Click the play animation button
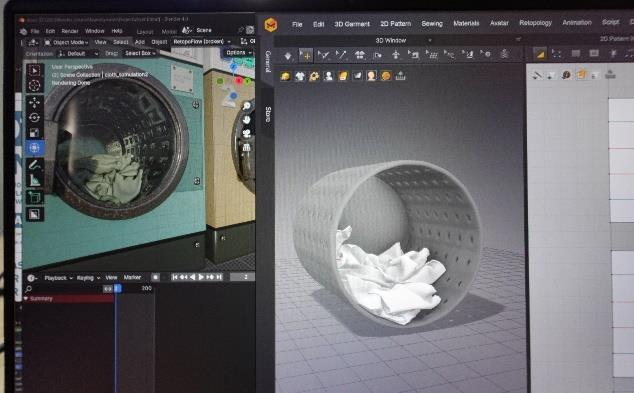Image resolution: width=634 pixels, height=393 pixels. tap(201, 277)
